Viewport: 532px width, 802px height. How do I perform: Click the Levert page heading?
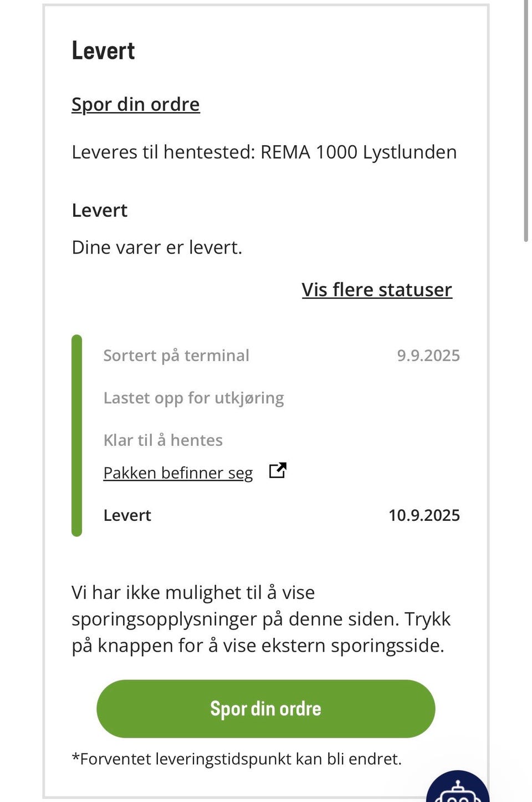[x=103, y=50]
